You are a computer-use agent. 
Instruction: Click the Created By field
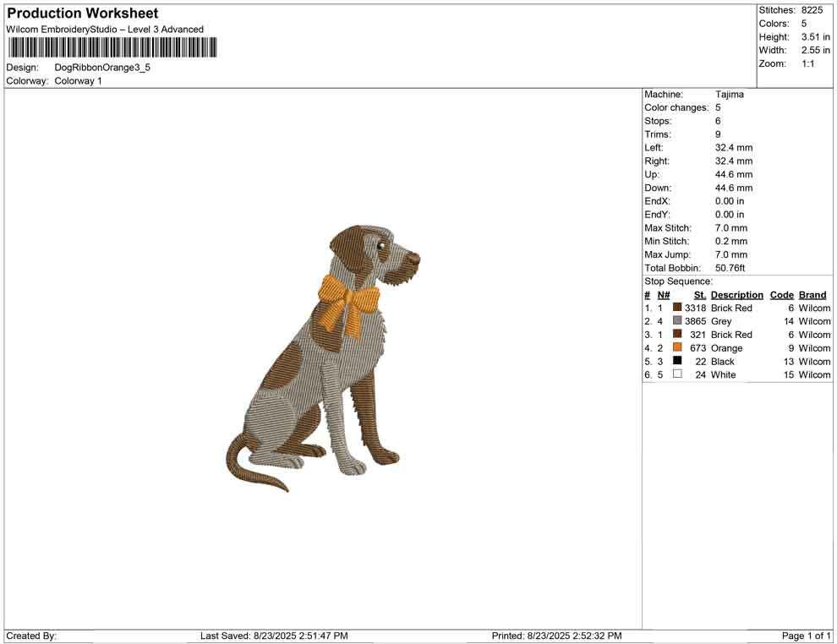click(x=31, y=636)
